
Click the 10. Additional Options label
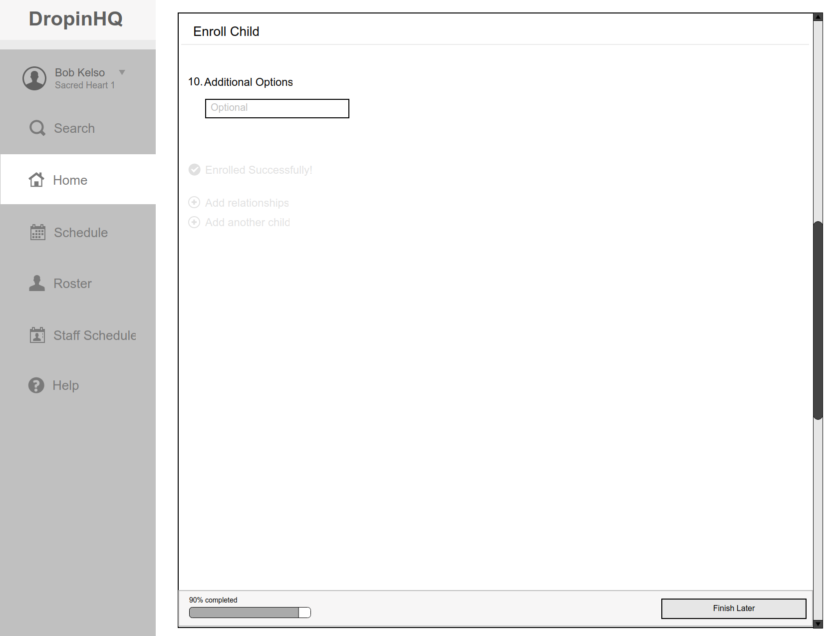240,82
